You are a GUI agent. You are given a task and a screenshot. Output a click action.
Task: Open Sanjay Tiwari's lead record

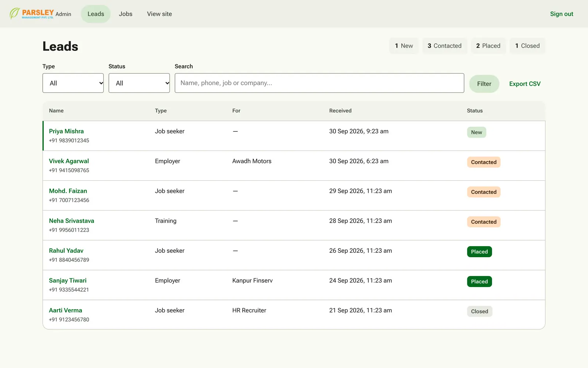click(x=68, y=280)
